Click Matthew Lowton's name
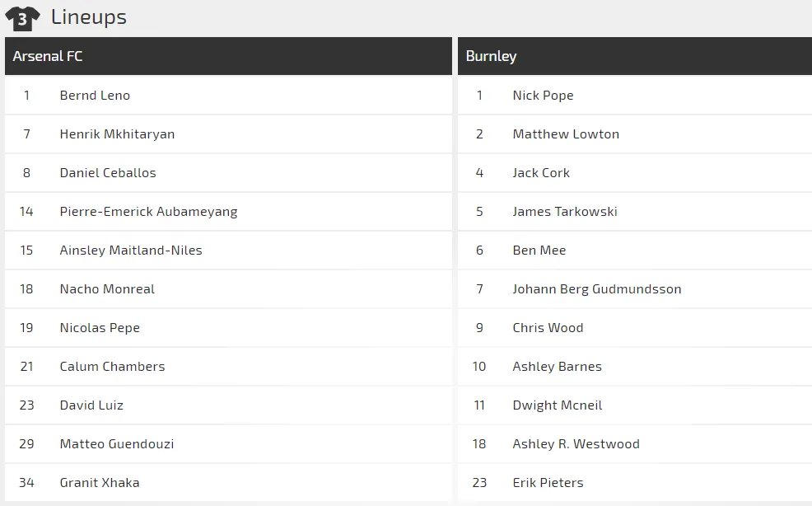 click(566, 134)
